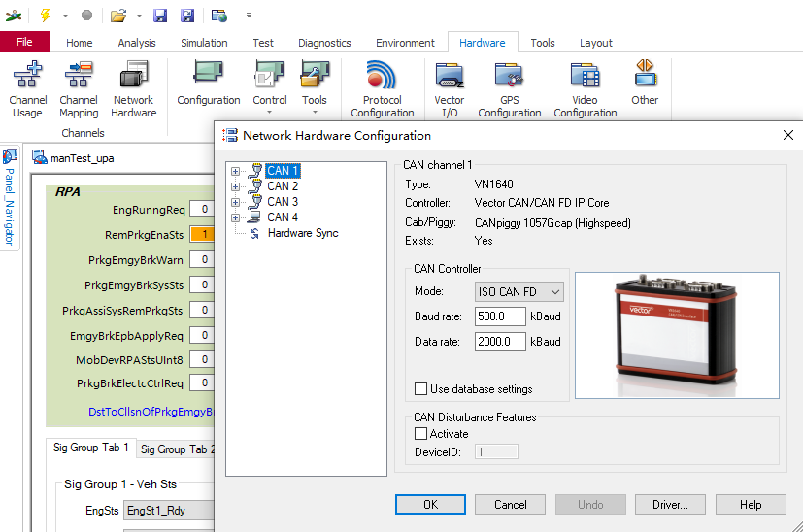Screen dimensions: 803x532
Task: Click the VN1640 device picture
Action: [677, 335]
